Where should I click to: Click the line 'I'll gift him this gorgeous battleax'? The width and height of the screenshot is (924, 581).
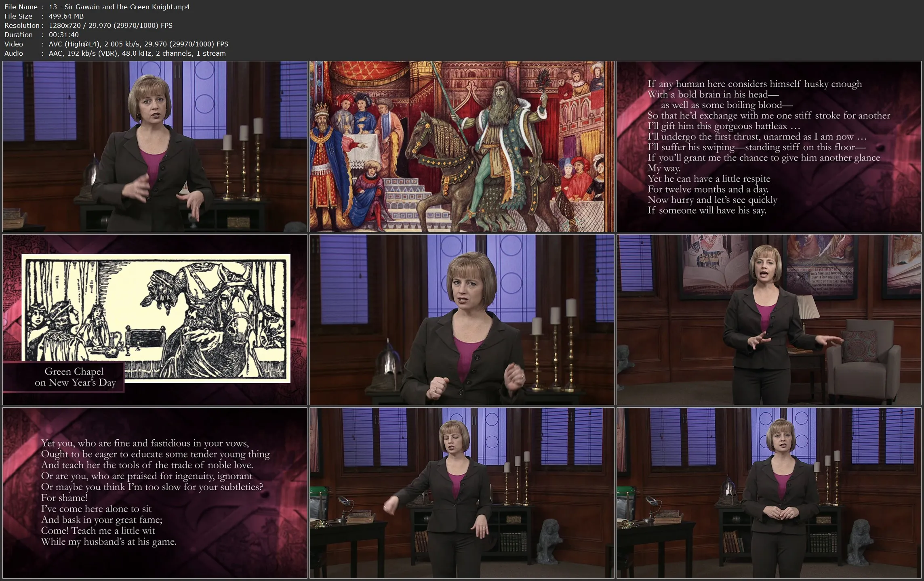[x=718, y=126]
